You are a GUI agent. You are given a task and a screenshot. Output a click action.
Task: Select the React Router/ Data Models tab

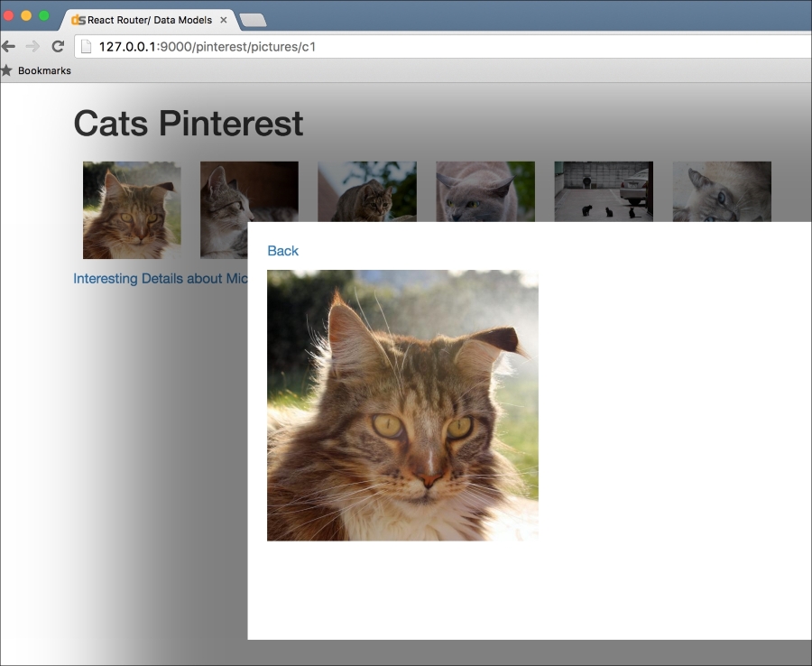point(150,20)
